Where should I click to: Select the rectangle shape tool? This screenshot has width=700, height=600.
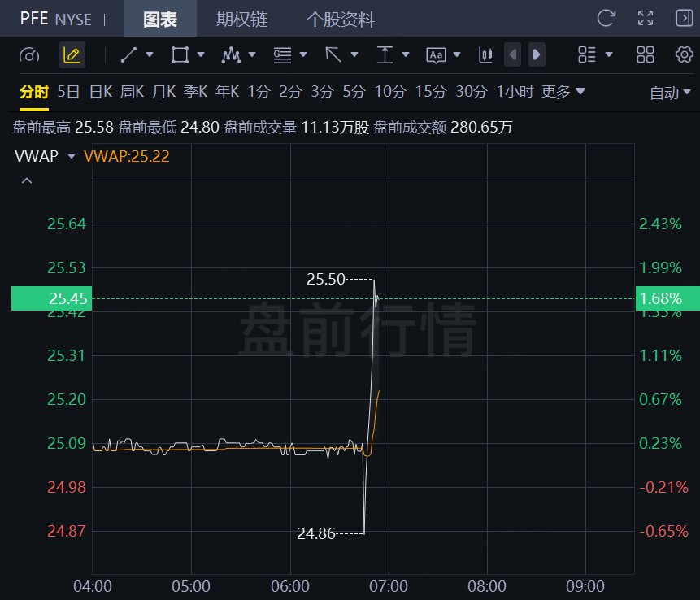(x=180, y=55)
